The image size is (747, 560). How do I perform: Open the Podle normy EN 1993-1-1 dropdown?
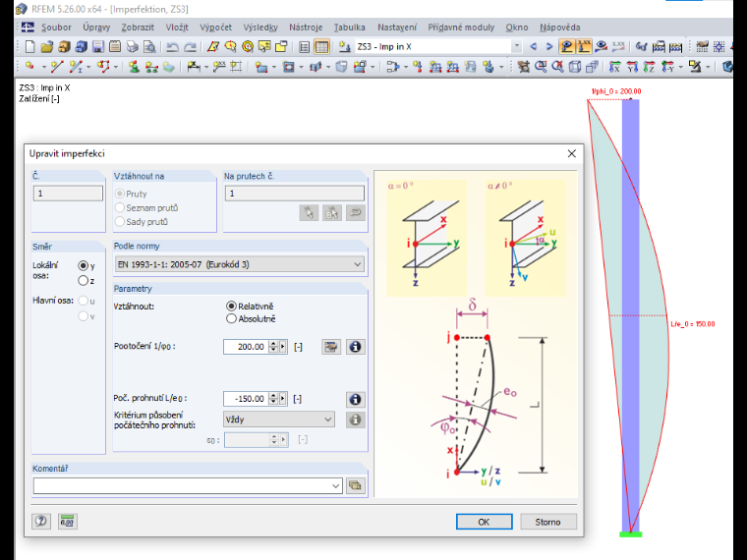(240, 264)
